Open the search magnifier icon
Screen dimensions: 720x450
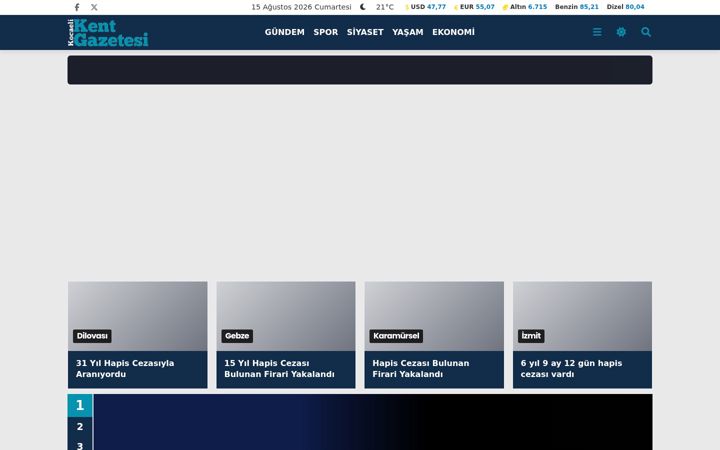pos(646,32)
